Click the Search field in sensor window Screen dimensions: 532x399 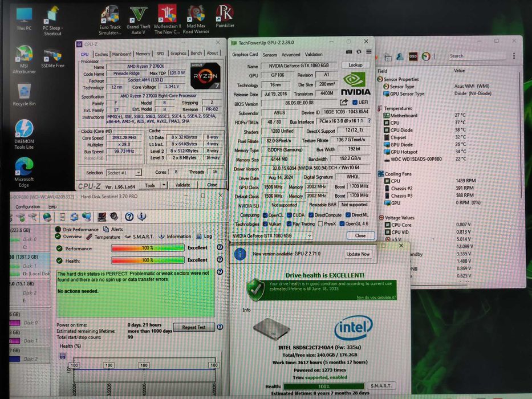477,56
